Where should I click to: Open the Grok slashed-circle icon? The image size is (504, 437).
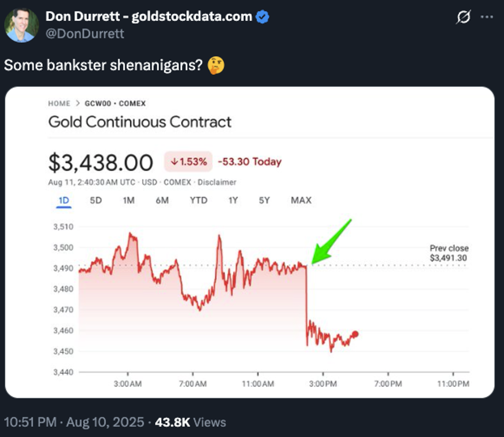pyautogui.click(x=463, y=17)
